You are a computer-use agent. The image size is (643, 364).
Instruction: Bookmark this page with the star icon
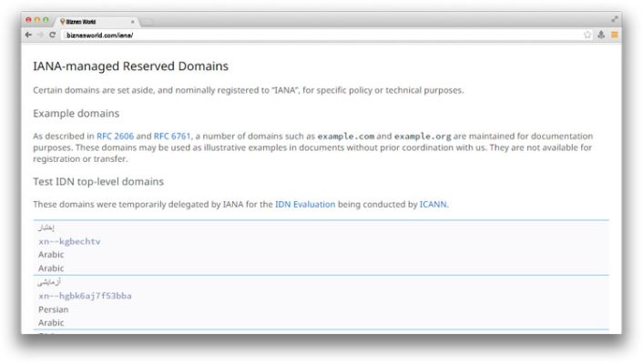[x=588, y=34]
